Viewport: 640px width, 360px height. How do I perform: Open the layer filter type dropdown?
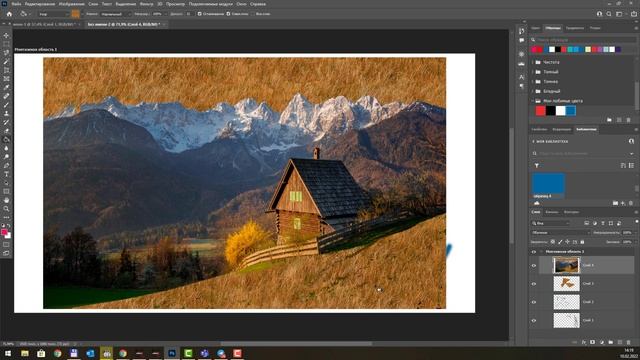coord(551,223)
